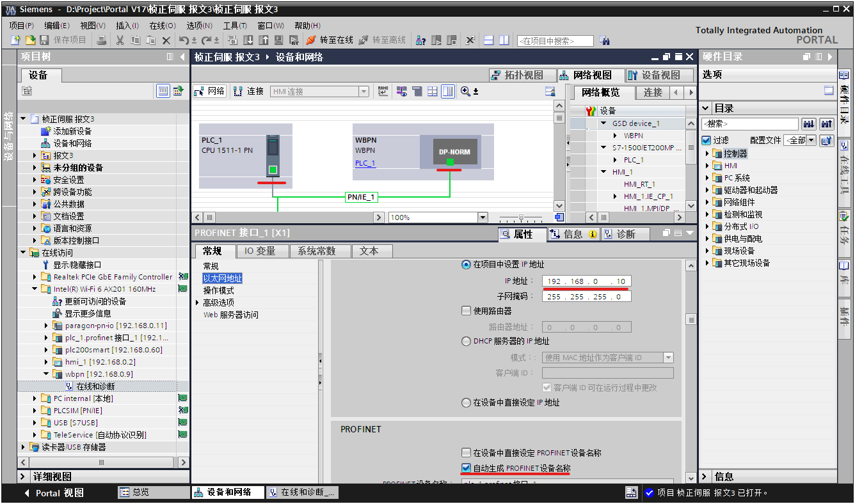Create a new project with toolbar icon

point(15,40)
